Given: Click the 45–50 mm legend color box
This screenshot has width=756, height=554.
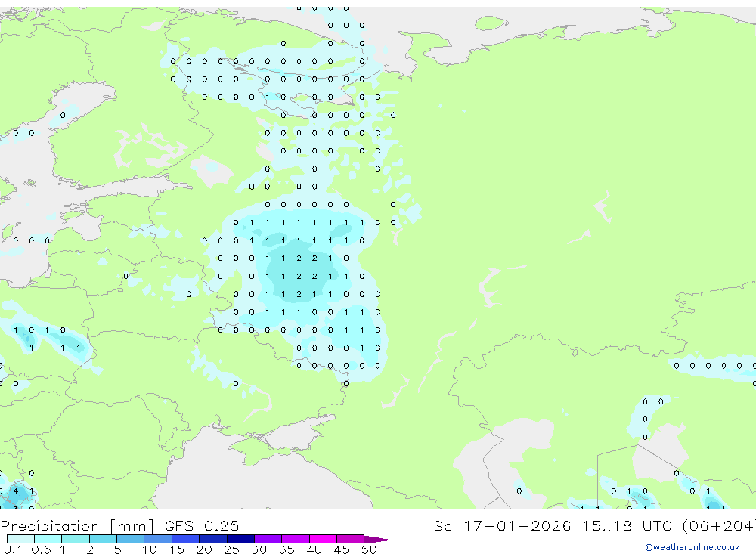Looking at the screenshot, I should click(x=351, y=539).
